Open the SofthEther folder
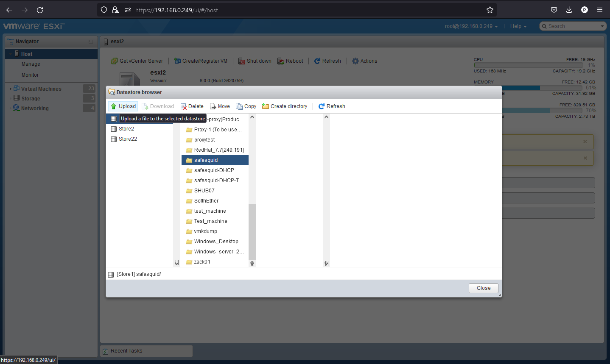 tap(215, 201)
